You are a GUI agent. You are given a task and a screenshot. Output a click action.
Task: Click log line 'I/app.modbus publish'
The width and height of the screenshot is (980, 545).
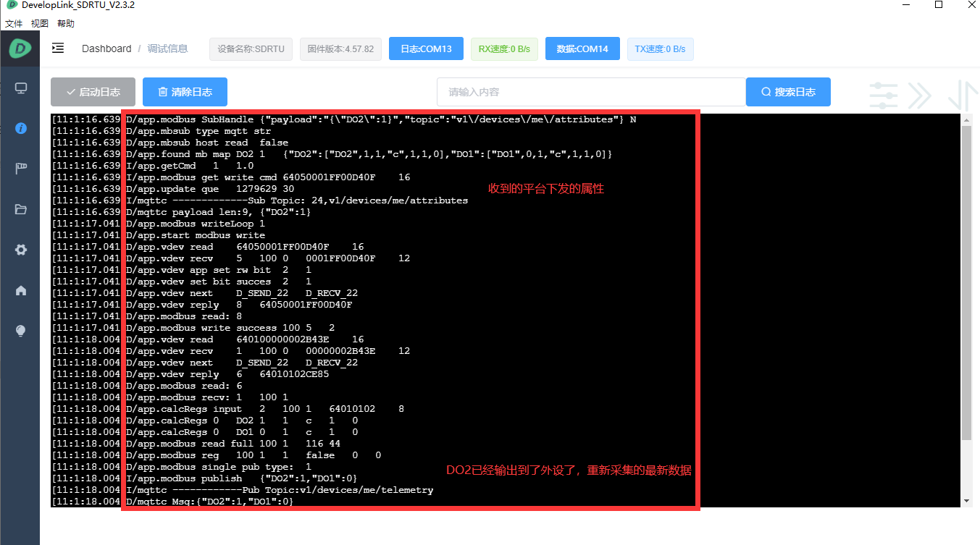tap(205, 478)
